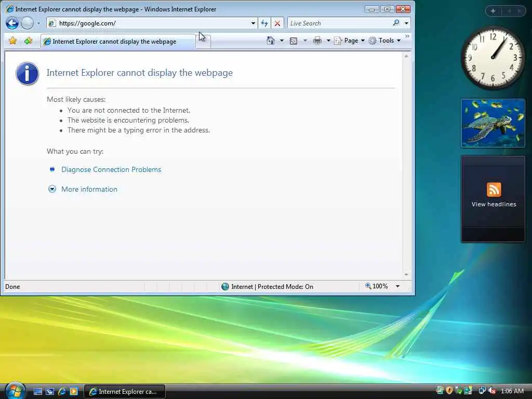
Task: Open the recent pages dropdown arrow
Action: 38,23
